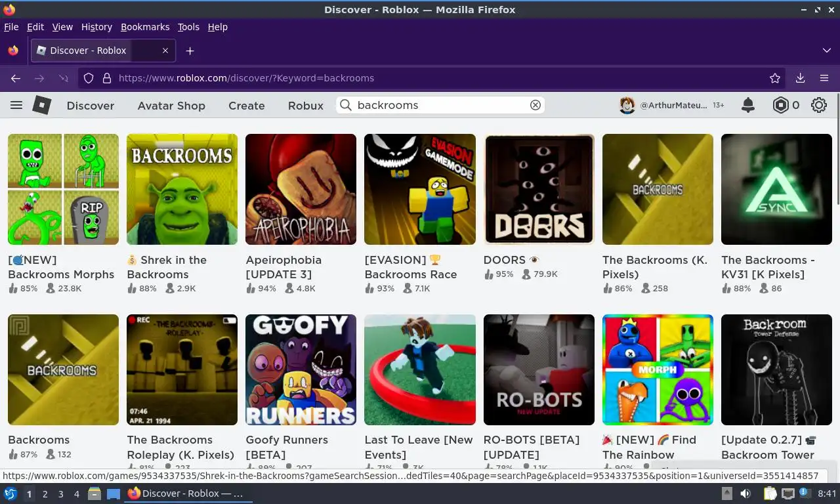Open the Tools menu
This screenshot has width=840, height=504.
(188, 27)
